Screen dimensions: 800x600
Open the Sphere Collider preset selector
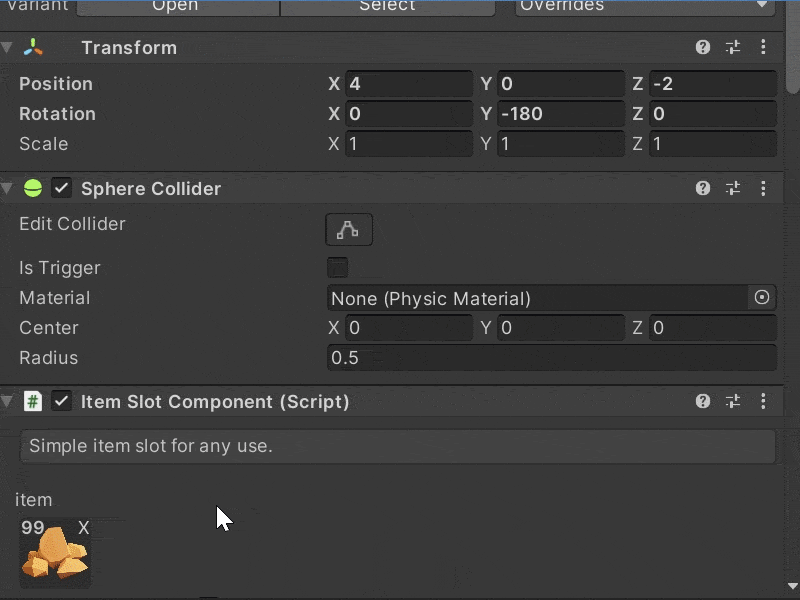click(x=732, y=188)
